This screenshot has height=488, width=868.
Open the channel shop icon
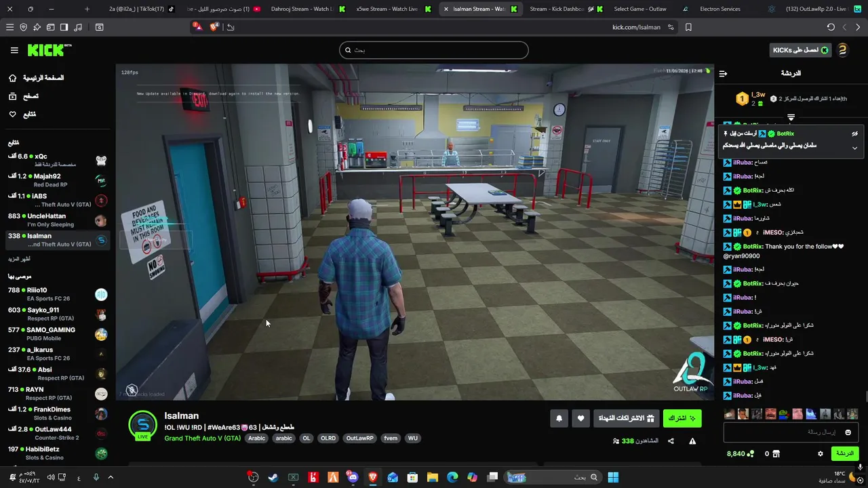[776, 453]
